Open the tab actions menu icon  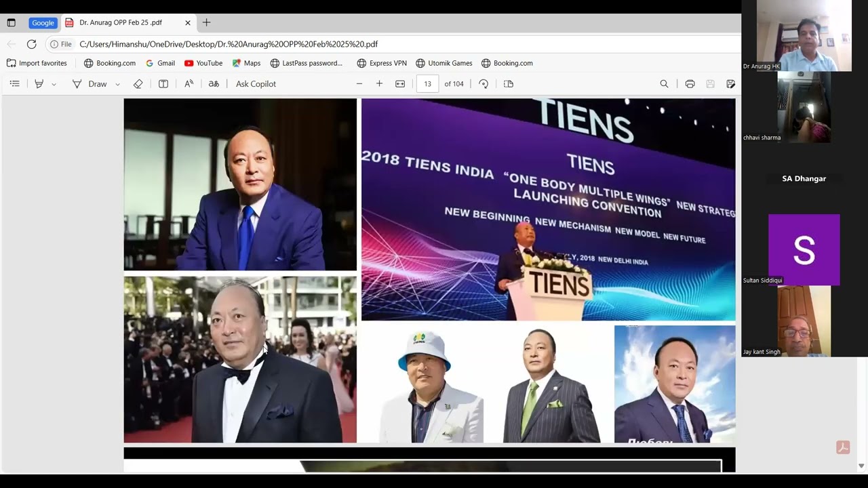pyautogui.click(x=11, y=22)
